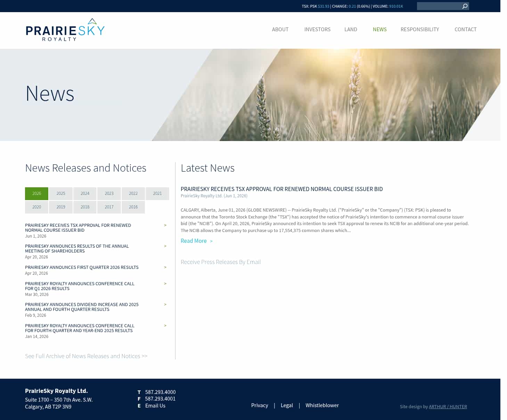The height and width of the screenshot is (420, 507).
Task: Open Latest News headline about normal course issuer bid
Action: point(281,189)
